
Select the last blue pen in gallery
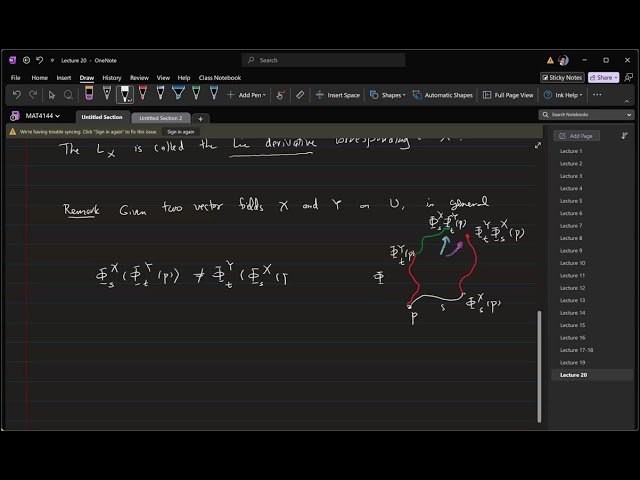[214, 94]
